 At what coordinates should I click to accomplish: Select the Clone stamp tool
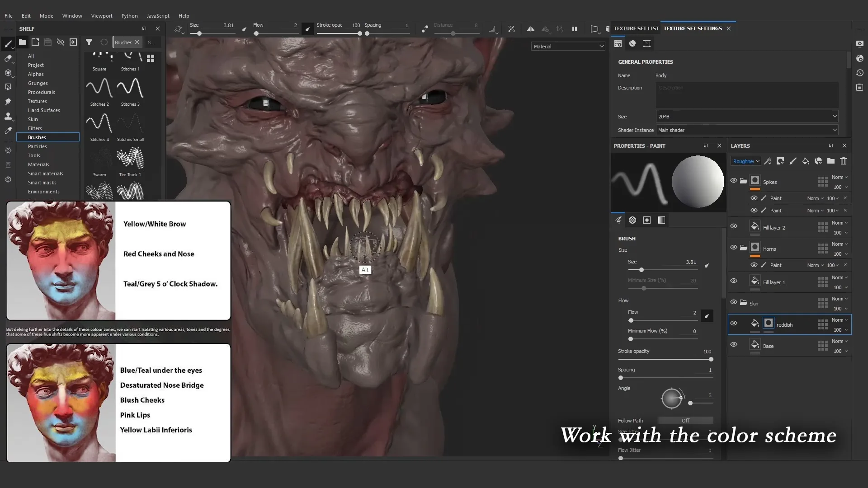click(x=8, y=116)
